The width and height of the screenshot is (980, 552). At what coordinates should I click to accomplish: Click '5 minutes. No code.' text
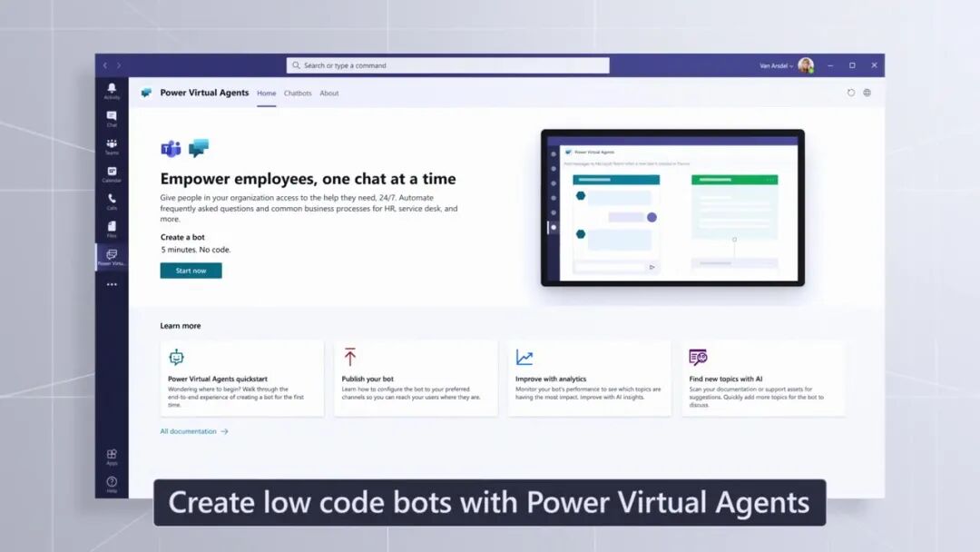(x=196, y=250)
